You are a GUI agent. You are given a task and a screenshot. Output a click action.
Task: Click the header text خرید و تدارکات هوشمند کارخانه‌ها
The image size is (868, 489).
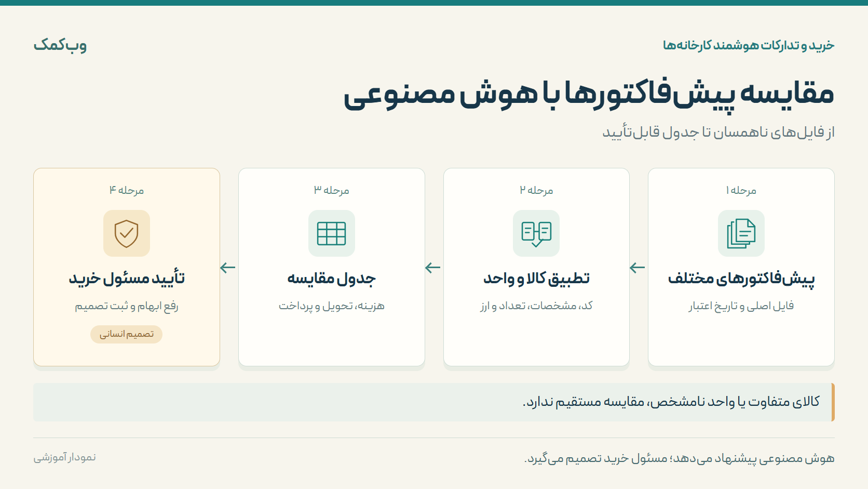748,45
